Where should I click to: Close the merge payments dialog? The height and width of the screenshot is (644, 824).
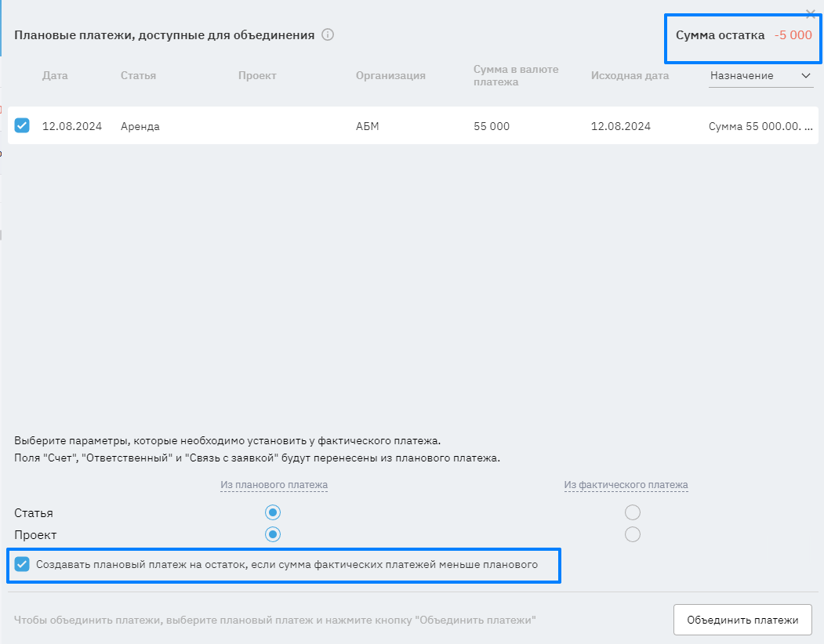pyautogui.click(x=811, y=13)
